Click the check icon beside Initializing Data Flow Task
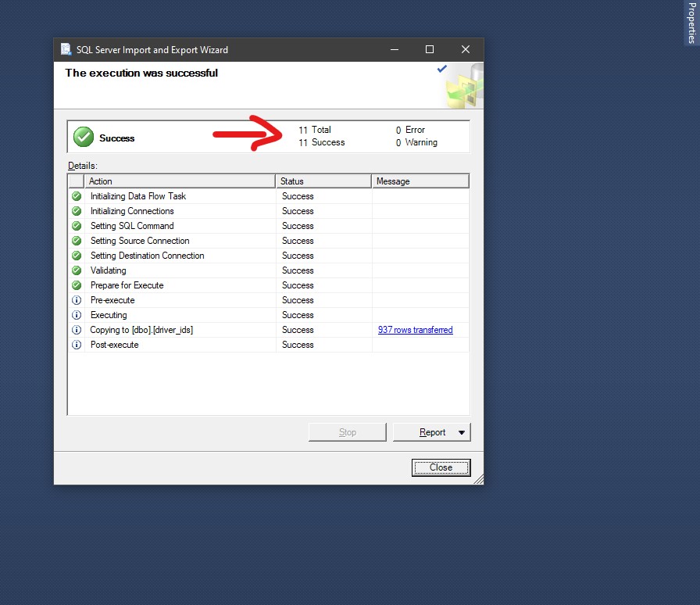Screen dimensions: 700x605 pos(77,196)
